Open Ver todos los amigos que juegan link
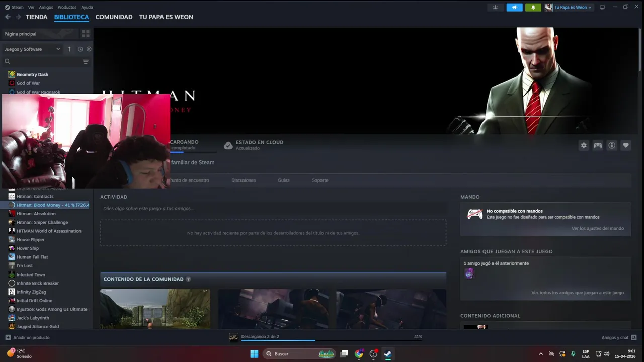The image size is (644, 362). coord(578,293)
